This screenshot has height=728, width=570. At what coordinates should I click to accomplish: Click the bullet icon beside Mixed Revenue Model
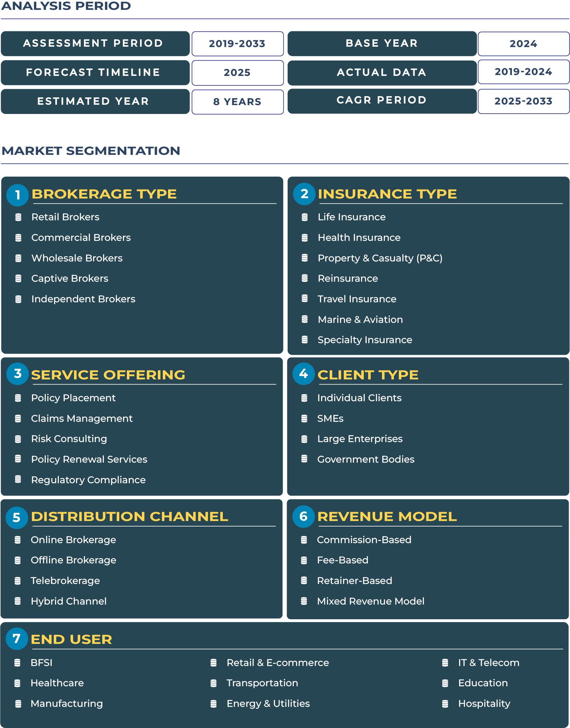(x=304, y=601)
